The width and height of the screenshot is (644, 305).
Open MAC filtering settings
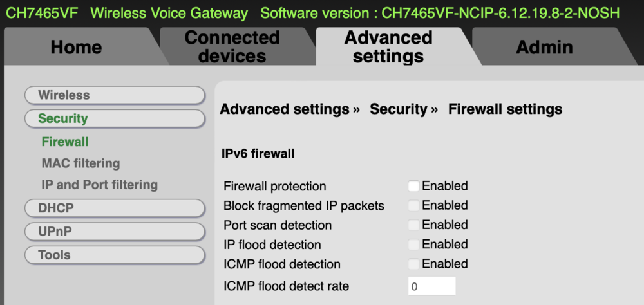[80, 163]
